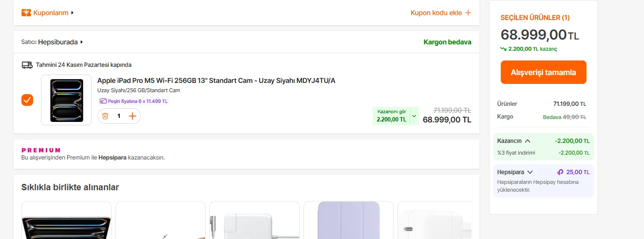644x239 pixels.
Task: Open the Kuponlarım link
Action: tap(51, 13)
